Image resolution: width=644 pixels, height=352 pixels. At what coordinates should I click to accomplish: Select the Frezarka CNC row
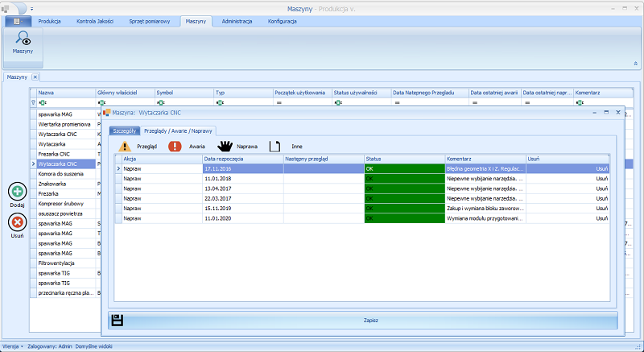(x=66, y=154)
